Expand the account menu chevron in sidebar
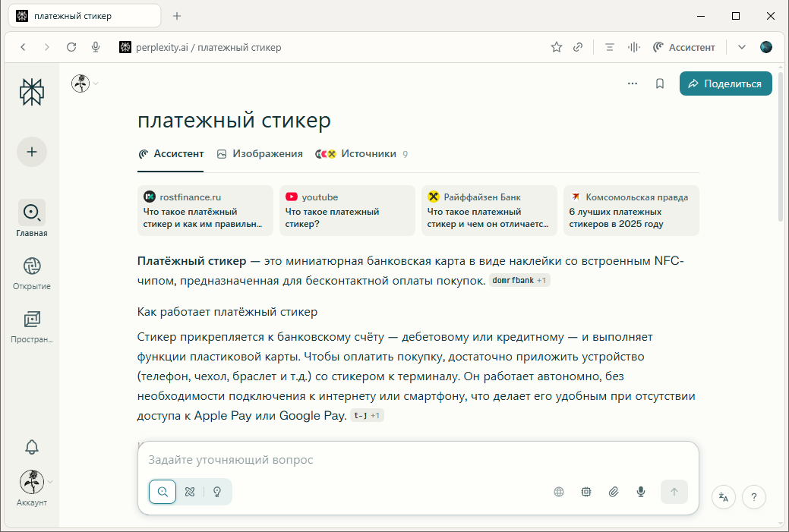The height and width of the screenshot is (532, 789). pos(51,481)
